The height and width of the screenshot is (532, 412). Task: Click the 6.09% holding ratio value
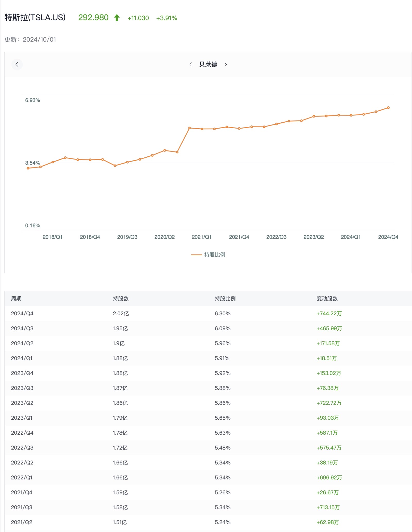pos(222,328)
